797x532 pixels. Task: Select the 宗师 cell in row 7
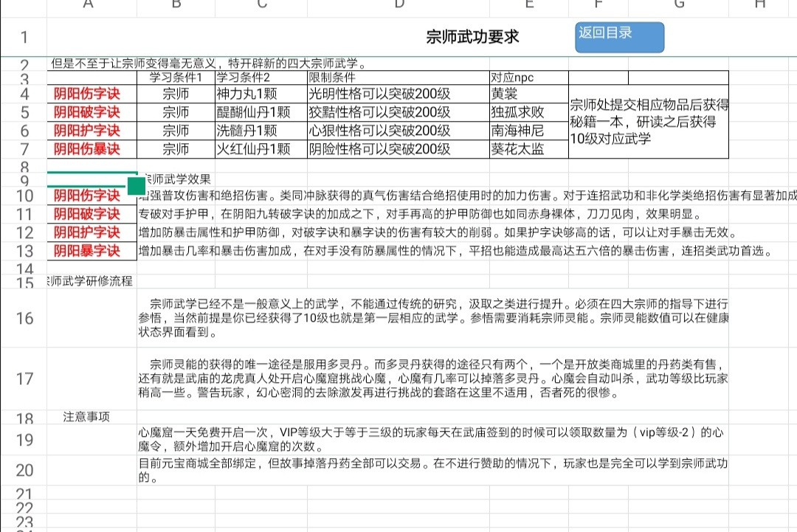(x=176, y=149)
